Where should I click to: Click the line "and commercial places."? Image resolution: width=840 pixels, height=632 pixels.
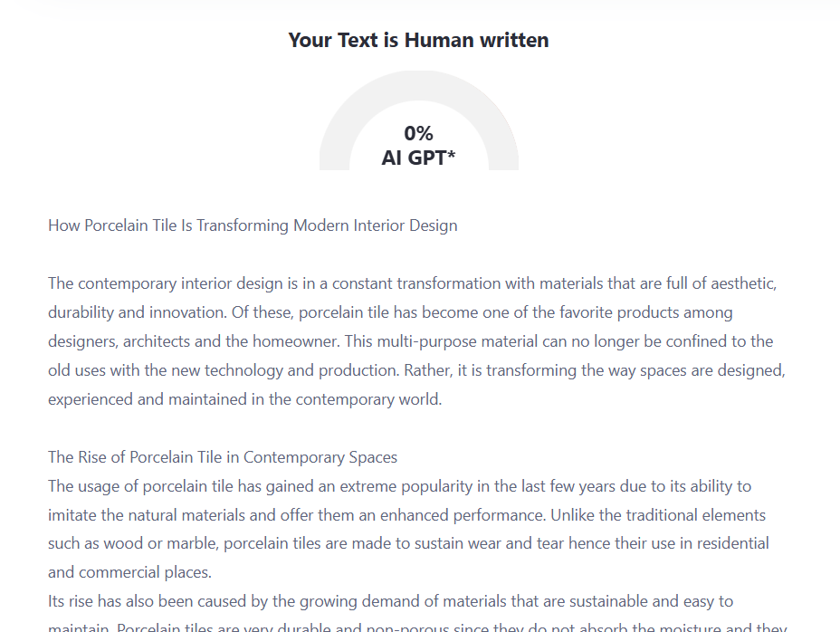point(129,573)
